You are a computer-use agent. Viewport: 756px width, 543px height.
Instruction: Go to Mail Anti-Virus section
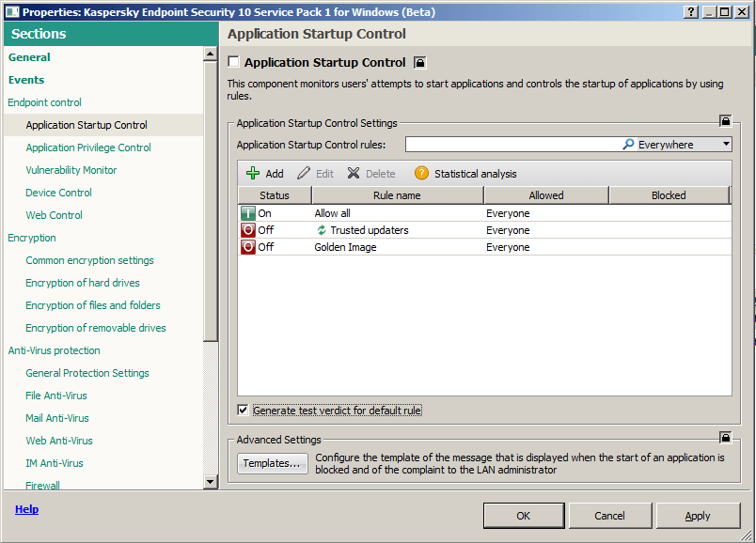click(x=57, y=418)
